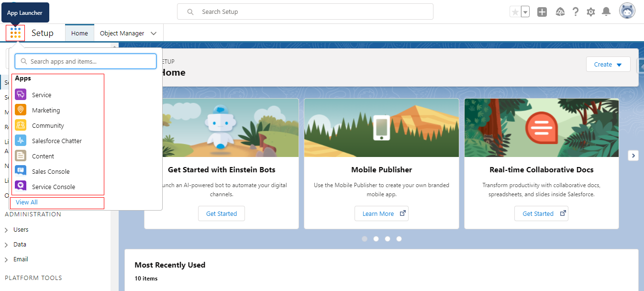This screenshot has width=644, height=291.
Task: Open the setup gear icon
Action: tap(591, 12)
